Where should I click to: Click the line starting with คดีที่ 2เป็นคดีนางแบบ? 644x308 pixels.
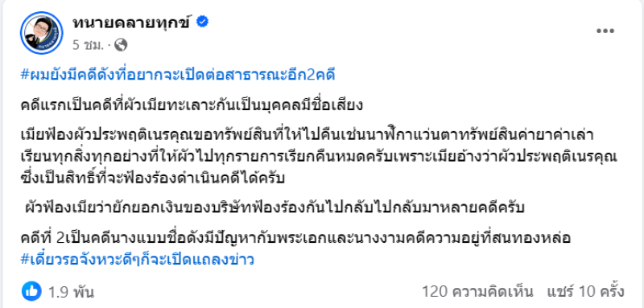click(295, 238)
